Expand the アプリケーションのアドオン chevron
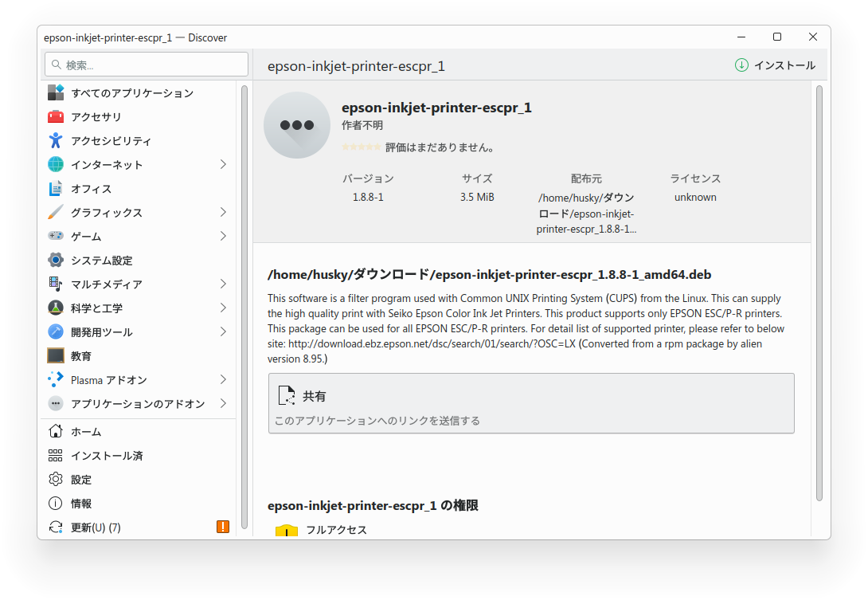The image size is (868, 600). (223, 403)
